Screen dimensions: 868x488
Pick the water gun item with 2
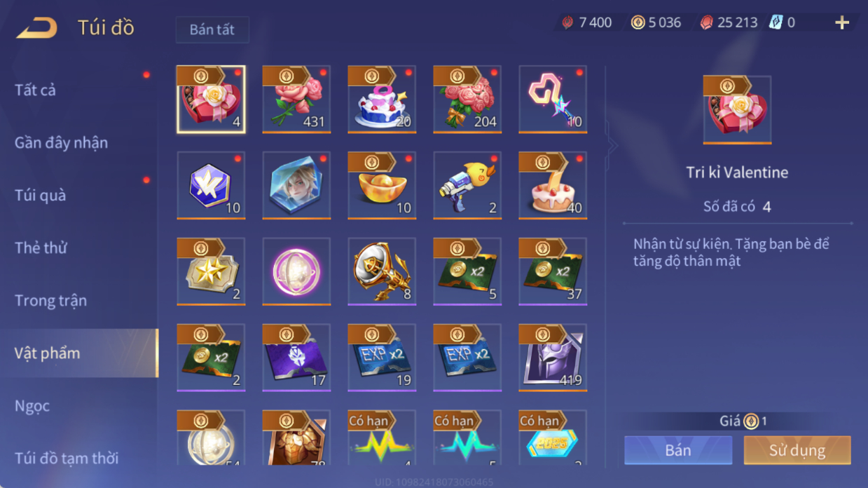point(467,185)
